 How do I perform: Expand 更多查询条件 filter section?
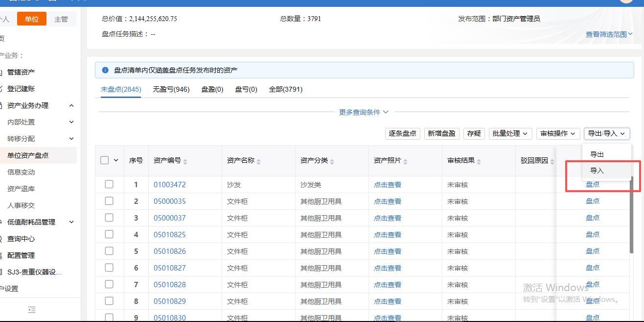pyautogui.click(x=364, y=112)
